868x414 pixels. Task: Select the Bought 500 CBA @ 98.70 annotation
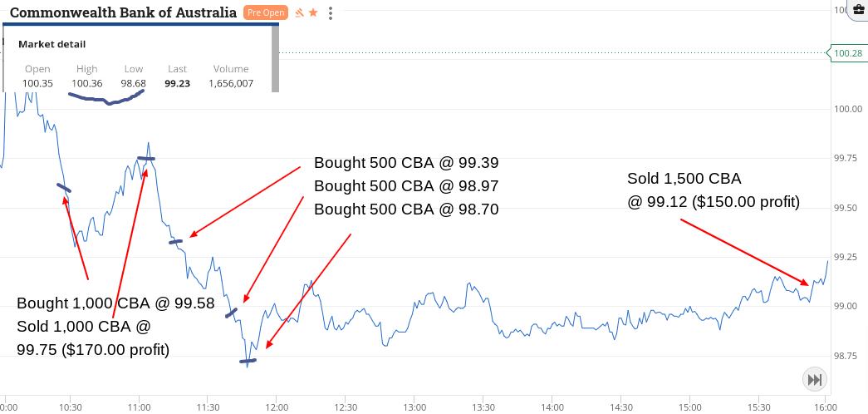406,209
